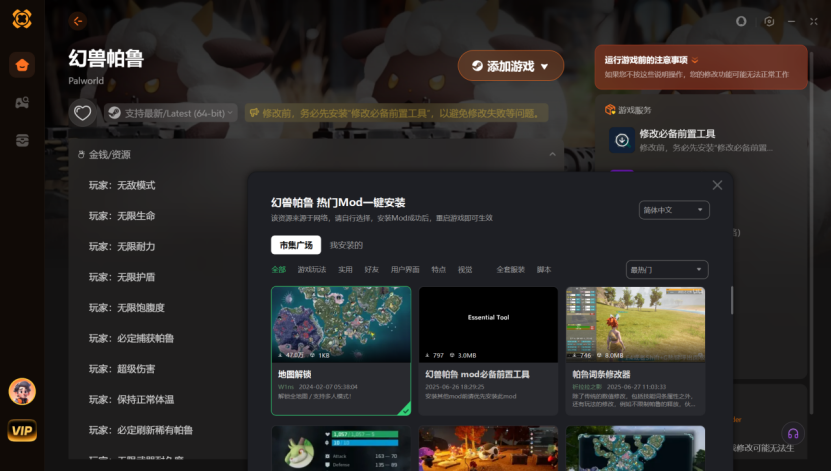The width and height of the screenshot is (831, 471).
Task: Open the third sidebar toolbox icon
Action: 22,140
